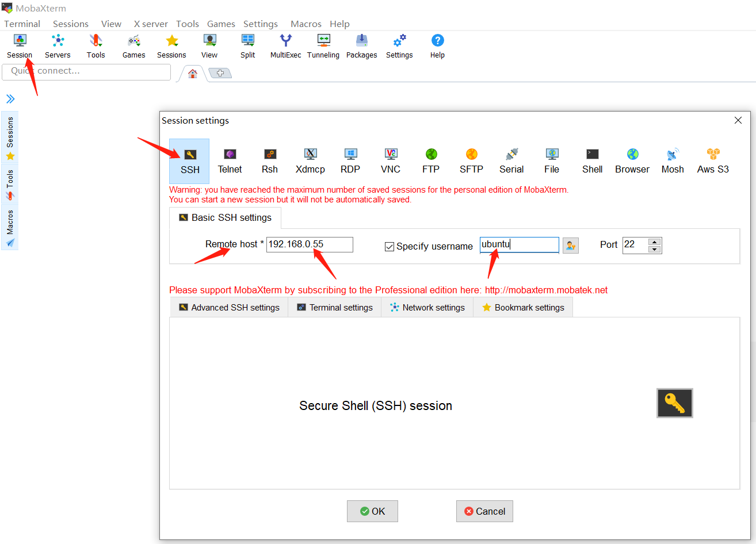Open the Servers toolbar icon
This screenshot has height=544, width=756.
click(58, 46)
